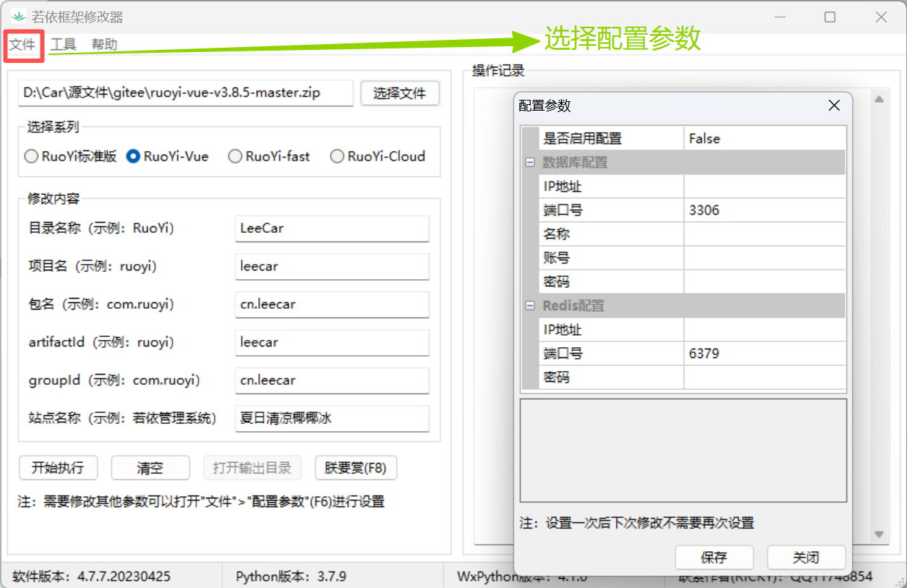
Task: Click the Redis IP地址 value cell
Action: (x=764, y=330)
